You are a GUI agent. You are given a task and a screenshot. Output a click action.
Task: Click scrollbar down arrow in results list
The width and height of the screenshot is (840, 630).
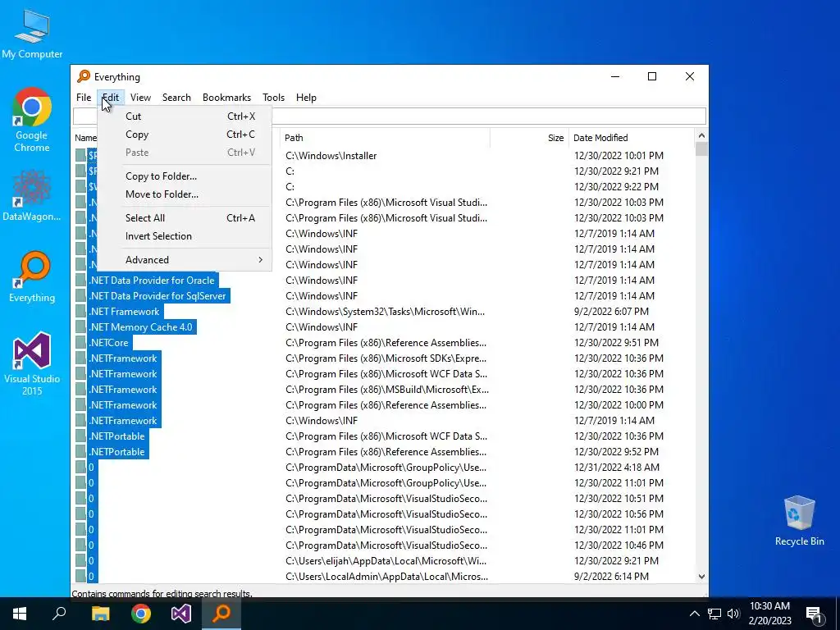(x=701, y=577)
